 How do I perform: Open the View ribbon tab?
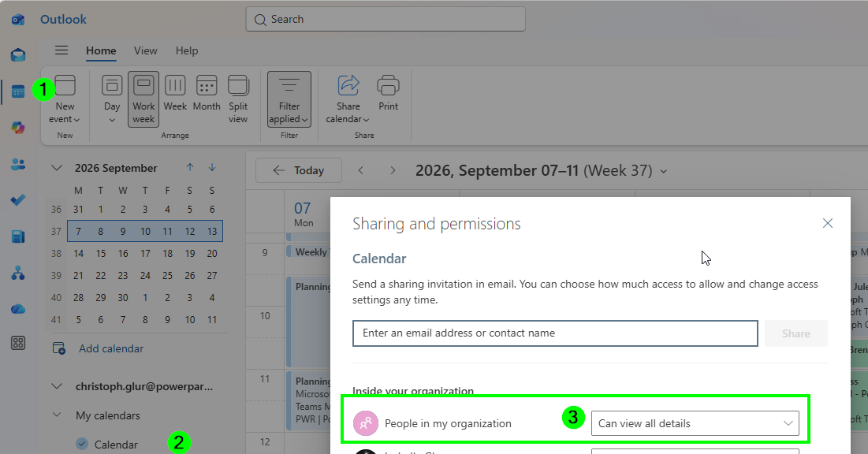click(146, 51)
